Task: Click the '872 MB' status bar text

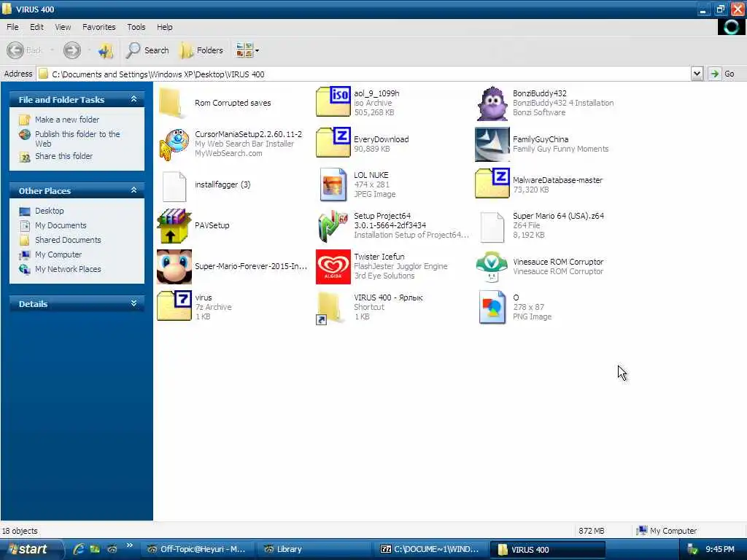Action: point(591,531)
